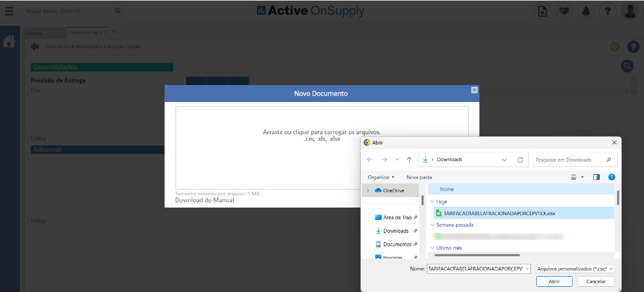Open recent locations dropdown arrow
The height and width of the screenshot is (292, 644).
pyautogui.click(x=397, y=159)
